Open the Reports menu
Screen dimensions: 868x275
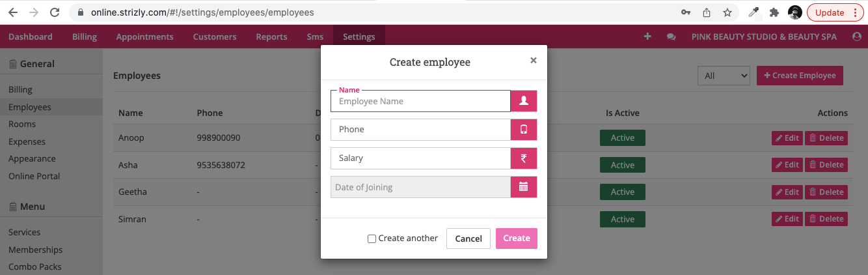click(271, 37)
